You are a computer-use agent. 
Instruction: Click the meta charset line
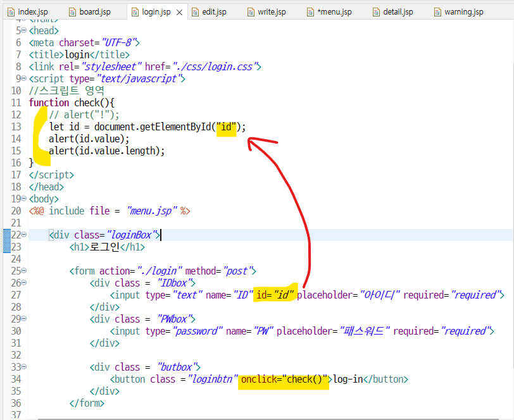click(84, 42)
